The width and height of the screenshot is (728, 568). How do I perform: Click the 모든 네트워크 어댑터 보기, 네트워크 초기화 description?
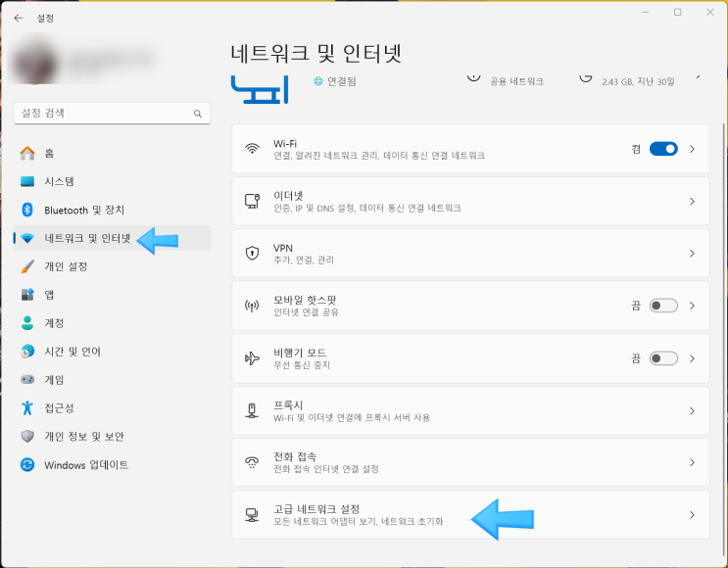[x=358, y=521]
